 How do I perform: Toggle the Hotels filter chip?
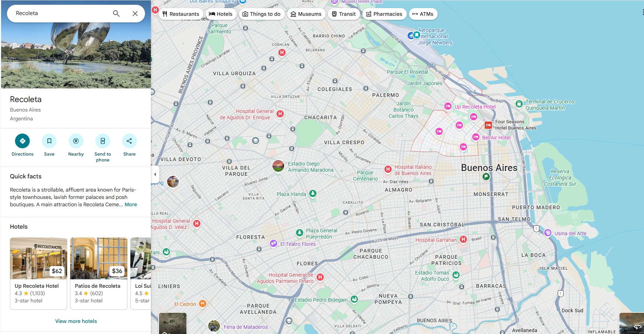[x=221, y=14]
